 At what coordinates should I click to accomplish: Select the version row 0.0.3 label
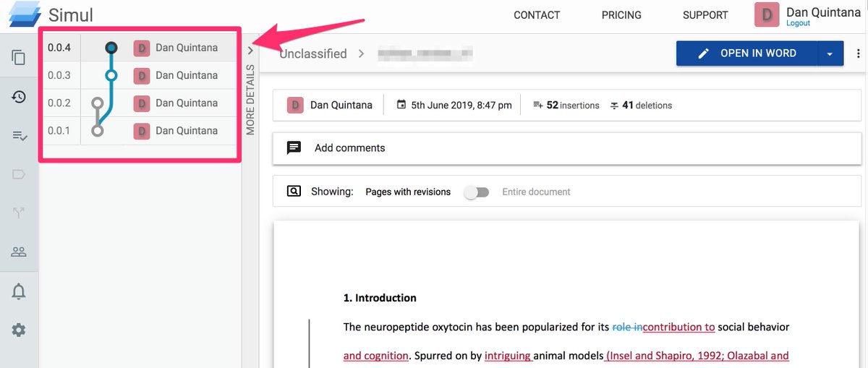click(x=59, y=75)
